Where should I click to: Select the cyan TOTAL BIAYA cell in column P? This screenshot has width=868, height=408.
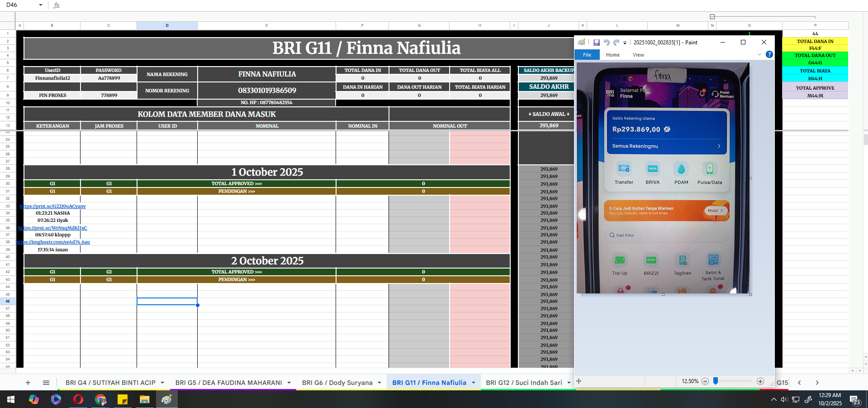pos(815,71)
